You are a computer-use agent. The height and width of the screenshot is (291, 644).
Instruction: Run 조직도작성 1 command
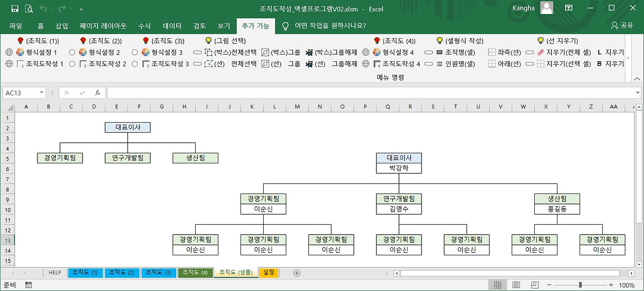tap(40, 64)
